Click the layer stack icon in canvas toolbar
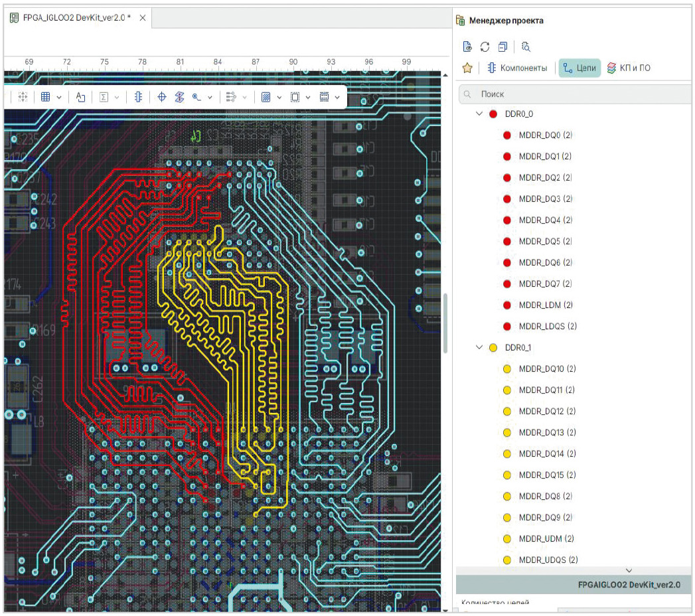Image resolution: width=695 pixels, height=616 pixels. [x=179, y=97]
